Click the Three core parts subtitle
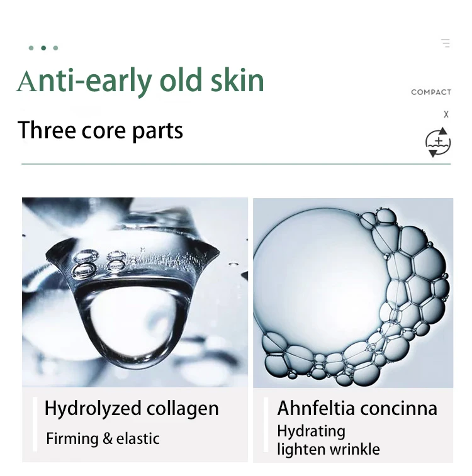Screen dimensions: 472x476 100,131
